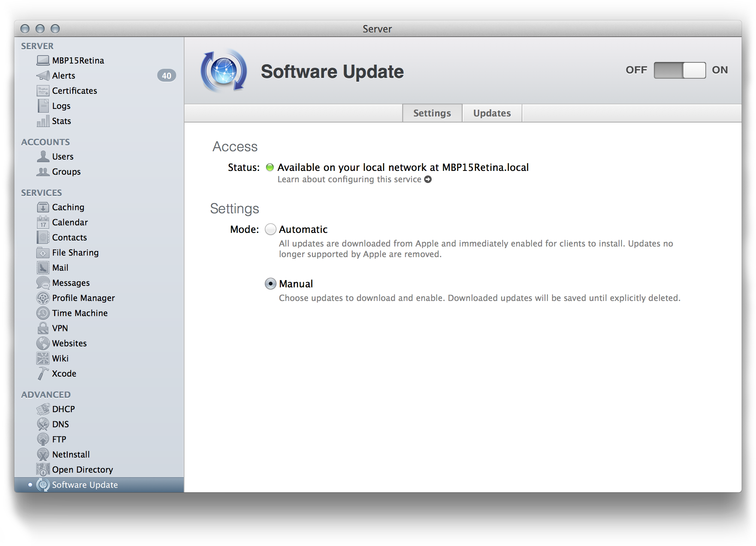Click the OFF label beside the switch
The image size is (756, 546).
(x=637, y=70)
